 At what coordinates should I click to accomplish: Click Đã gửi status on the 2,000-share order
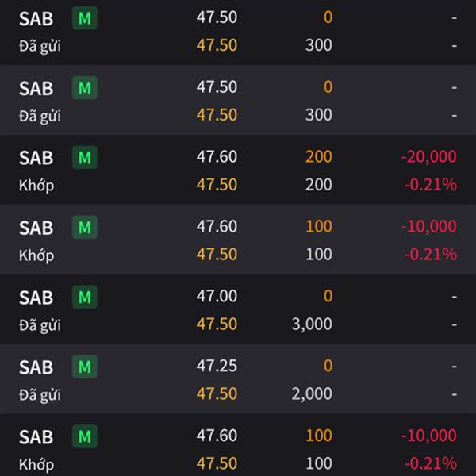point(40,396)
